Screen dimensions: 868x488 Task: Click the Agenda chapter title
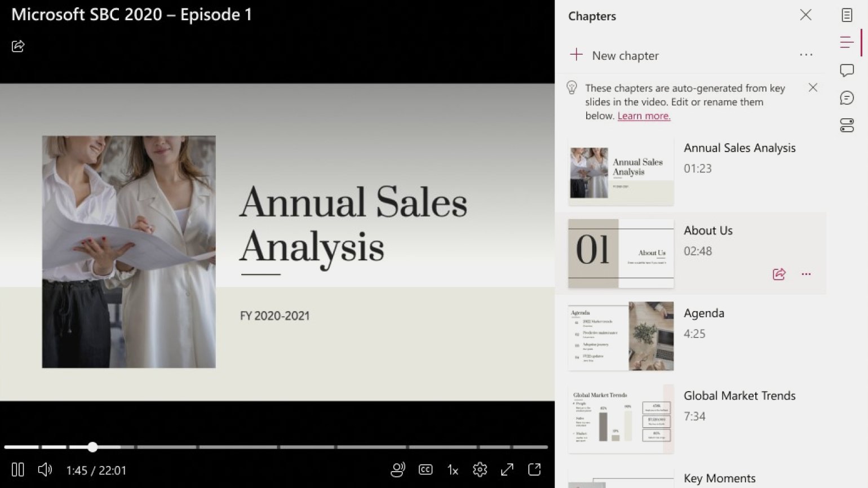click(x=704, y=313)
